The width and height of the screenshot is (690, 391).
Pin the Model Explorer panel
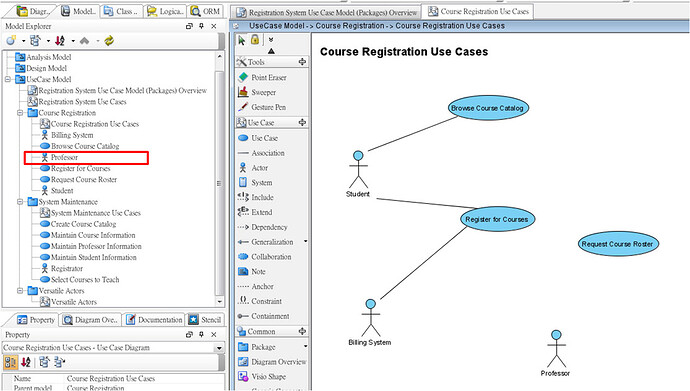202,26
